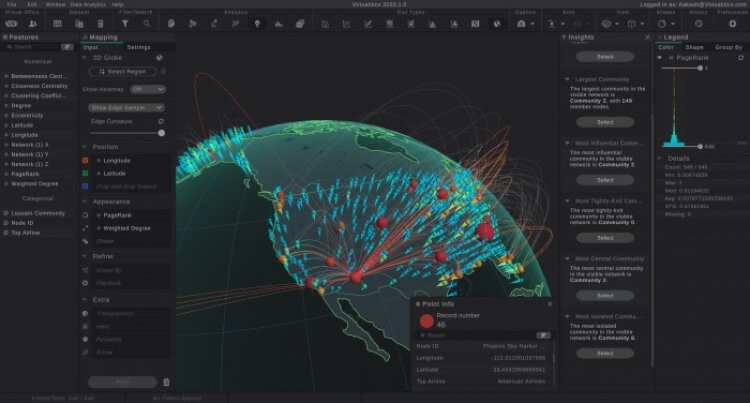The width and height of the screenshot is (750, 403).
Task: Activate the lightbulb Insights analytics icon
Action: point(257,23)
